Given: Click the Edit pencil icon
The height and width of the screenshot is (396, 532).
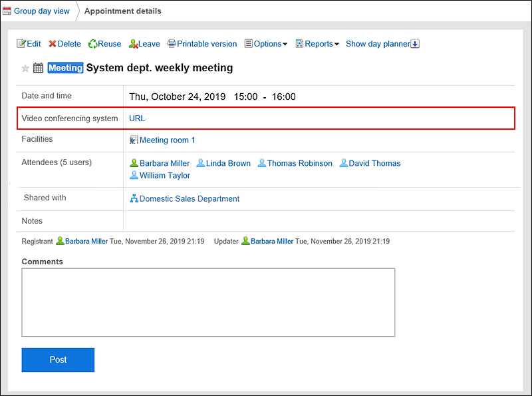Looking at the screenshot, I should point(21,44).
